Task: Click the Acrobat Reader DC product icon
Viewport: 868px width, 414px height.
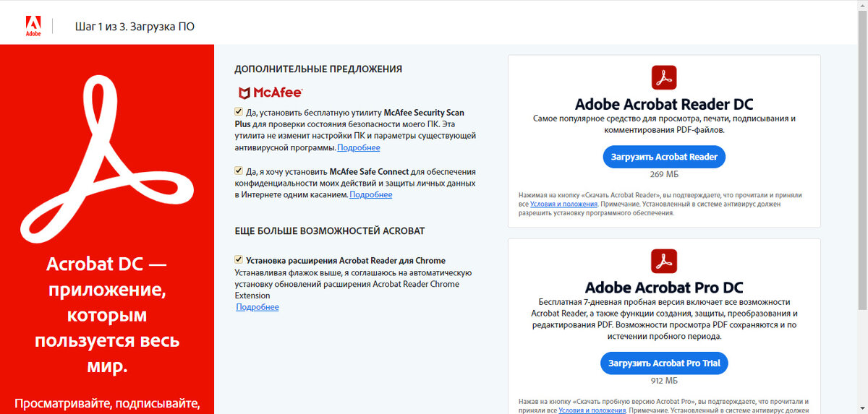Action: 664,77
